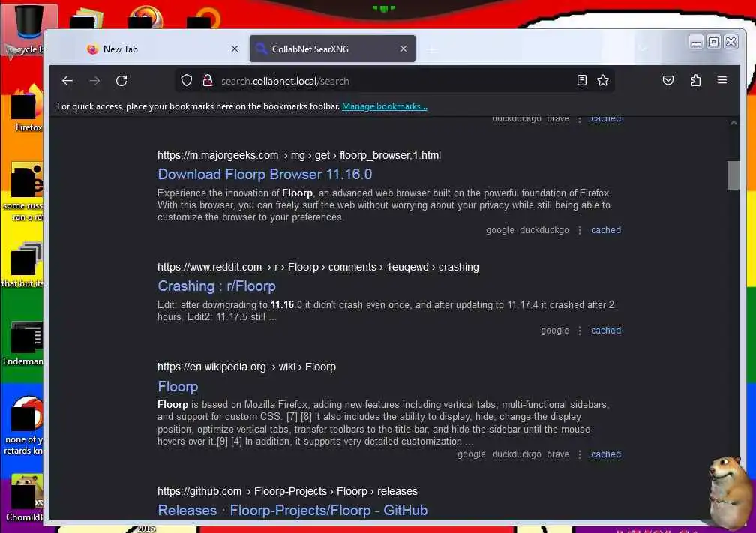Viewport: 756px width, 533px height.
Task: Open the tracking protection shield icon
Action: (x=187, y=80)
